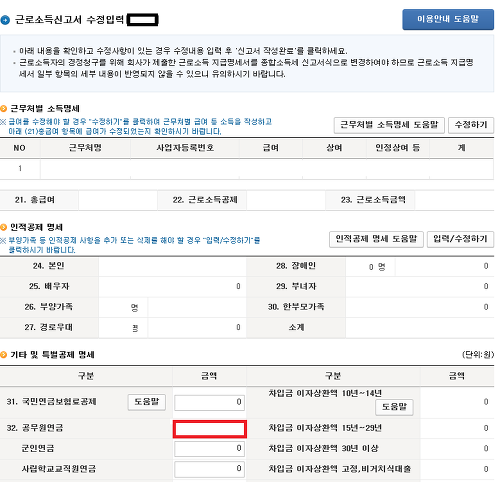Click the 30. 한부모가족 label

click(x=296, y=307)
